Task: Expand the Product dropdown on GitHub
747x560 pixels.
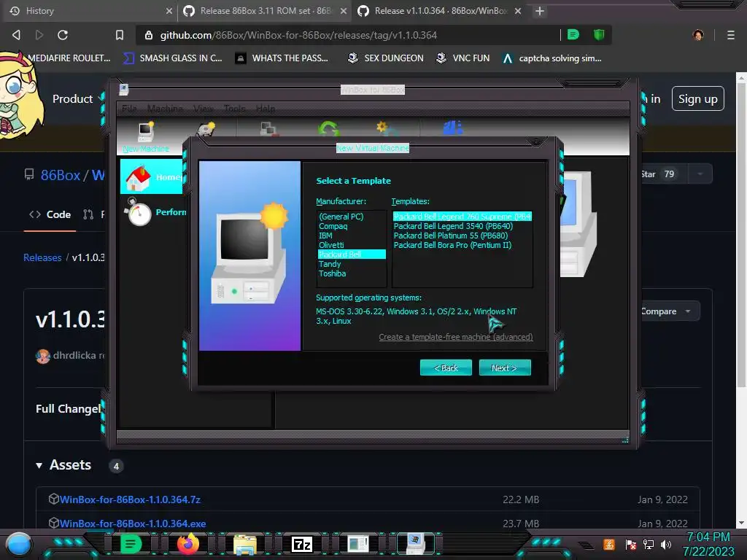Action: pyautogui.click(x=78, y=98)
